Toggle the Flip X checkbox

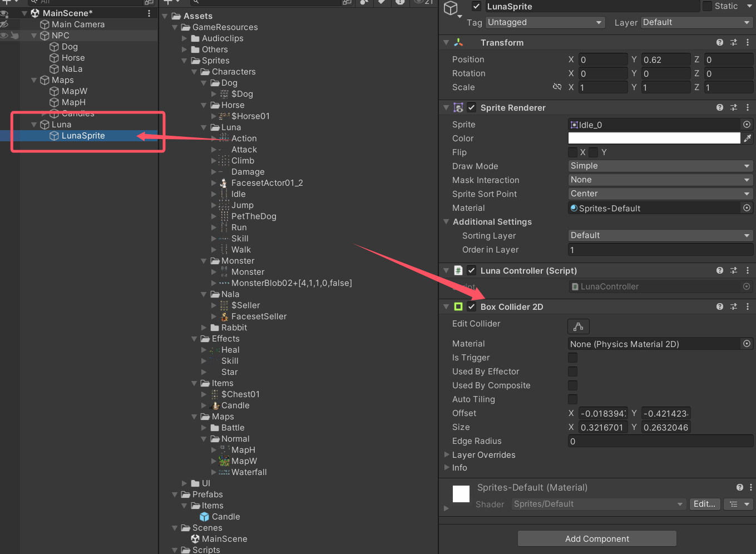pyautogui.click(x=573, y=152)
